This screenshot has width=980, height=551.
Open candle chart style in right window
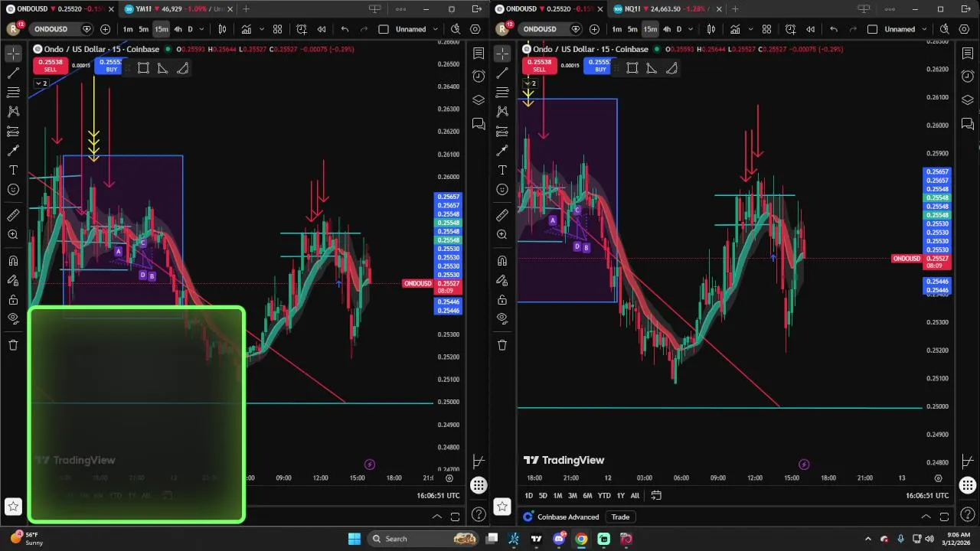coord(711,29)
